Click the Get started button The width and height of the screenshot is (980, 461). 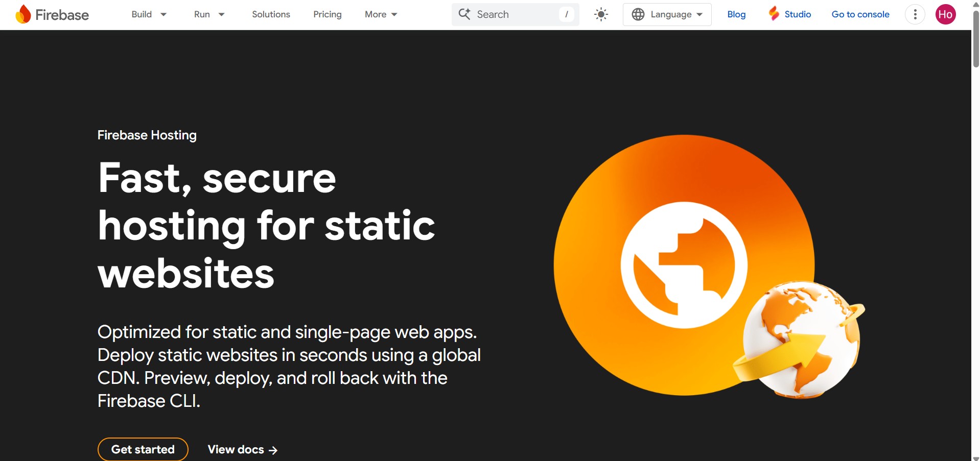point(143,449)
